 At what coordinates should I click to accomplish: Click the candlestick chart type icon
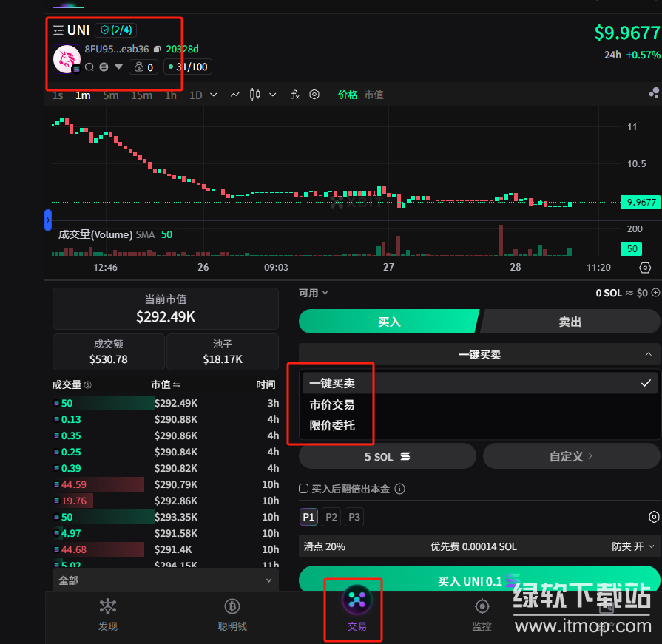[x=255, y=95]
